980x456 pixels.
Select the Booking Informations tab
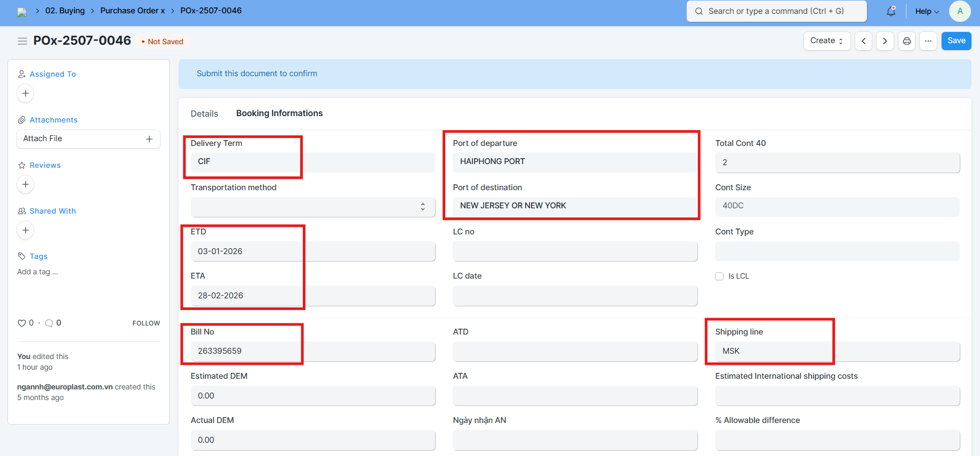[x=279, y=113]
